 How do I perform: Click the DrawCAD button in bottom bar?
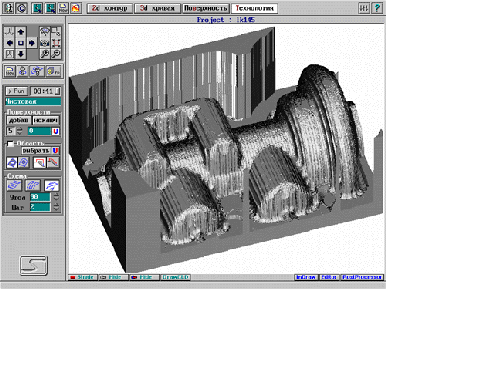(x=176, y=277)
